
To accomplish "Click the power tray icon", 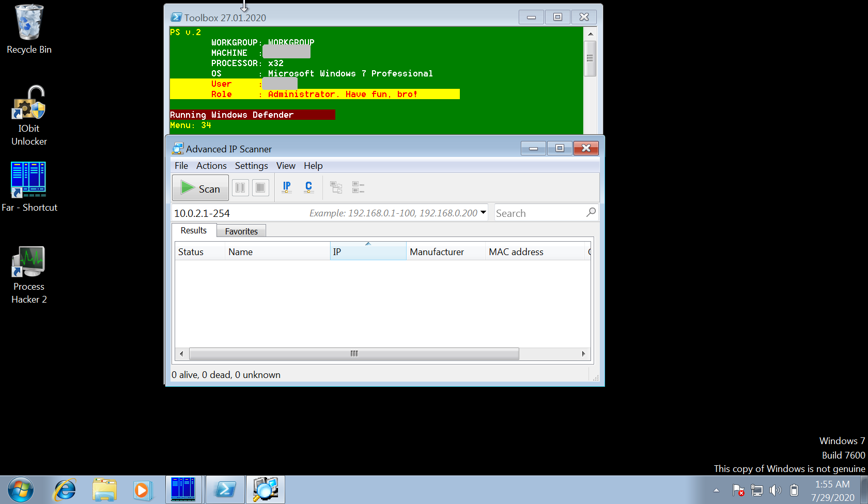I will point(794,490).
